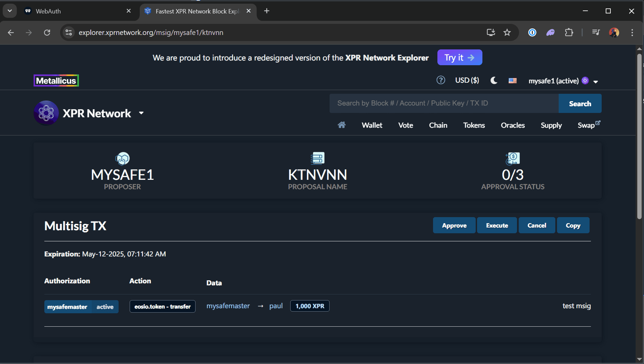Viewport: 644px width, 364px height.
Task: Bookmark this page with the star icon
Action: [x=507, y=33]
